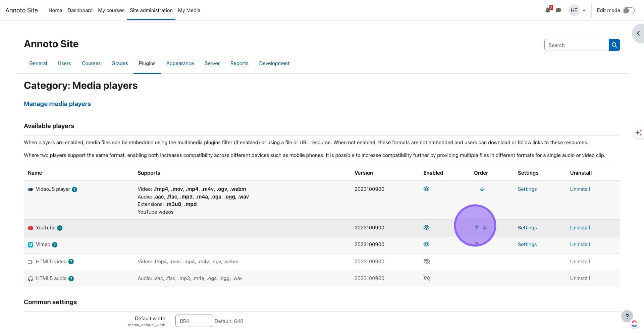Switch to the Appearance tab

point(180,63)
